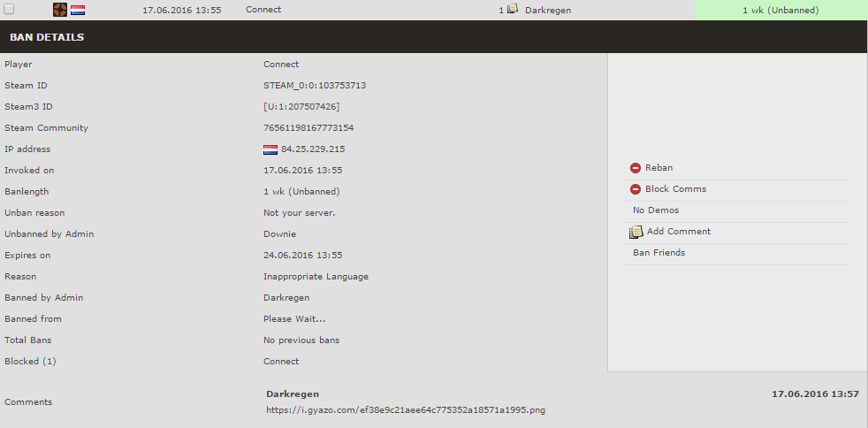Click the No Demos entry
868x428 pixels.
click(x=656, y=210)
